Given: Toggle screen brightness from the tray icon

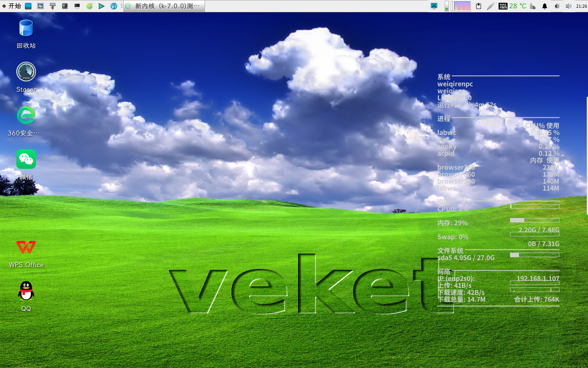Looking at the screenshot, I should click(557, 6).
